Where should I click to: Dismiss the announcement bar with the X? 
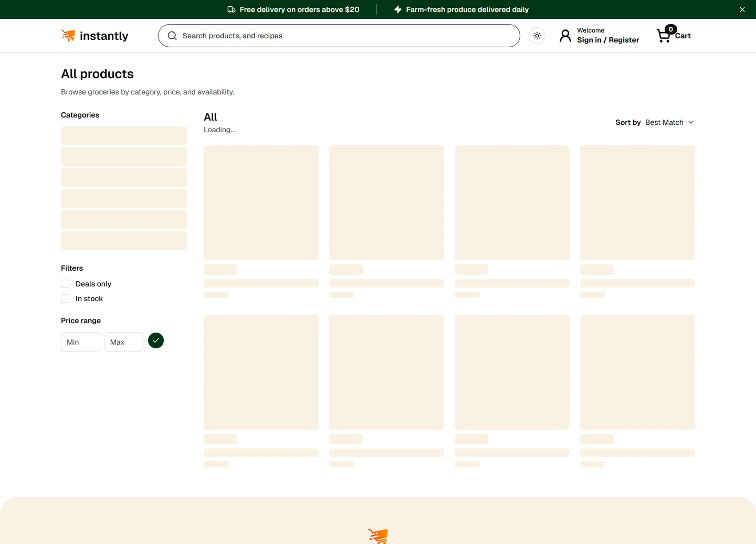tap(742, 9)
